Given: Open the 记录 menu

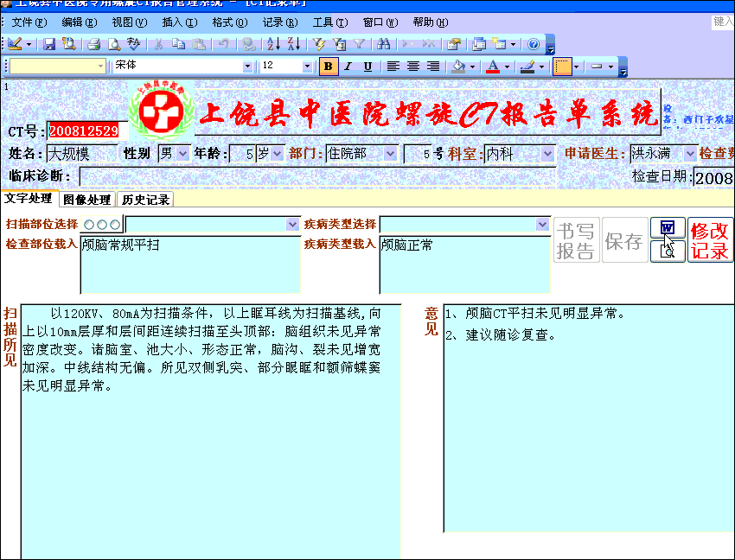Looking at the screenshot, I should [x=280, y=22].
